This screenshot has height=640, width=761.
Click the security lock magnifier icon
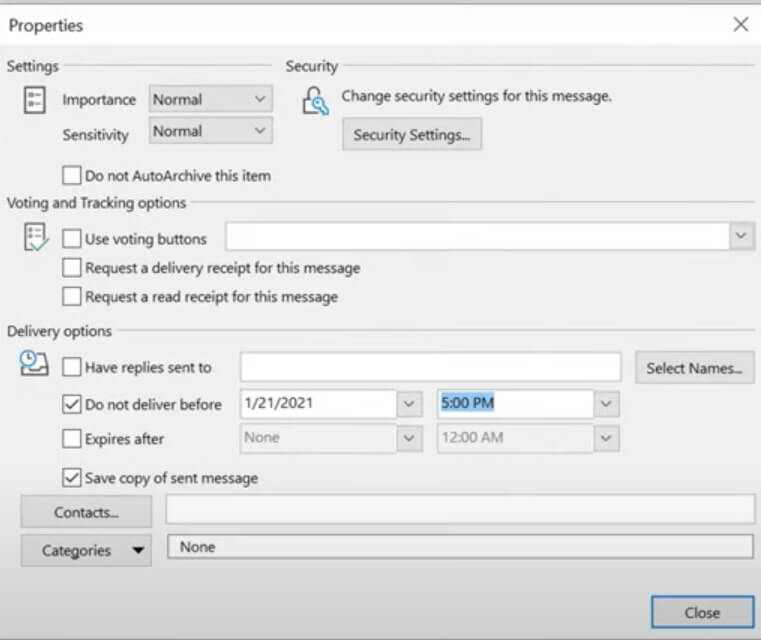[x=316, y=101]
